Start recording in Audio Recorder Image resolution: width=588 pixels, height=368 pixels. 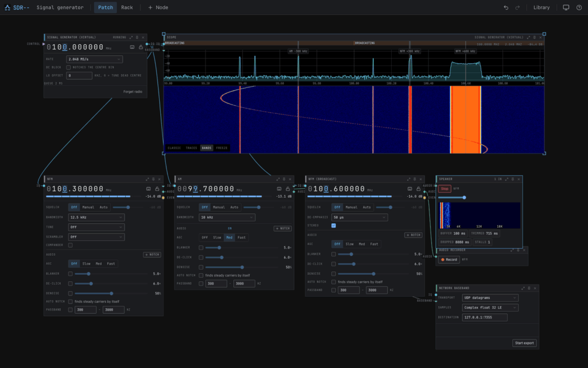click(449, 259)
